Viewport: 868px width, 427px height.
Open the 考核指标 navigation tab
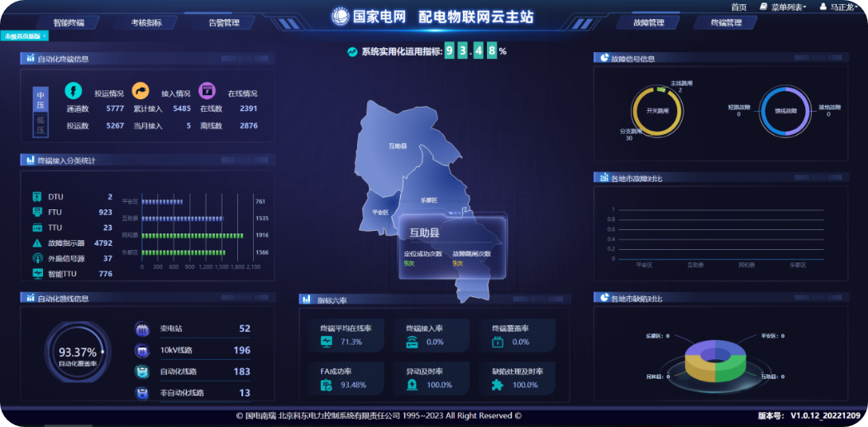146,22
